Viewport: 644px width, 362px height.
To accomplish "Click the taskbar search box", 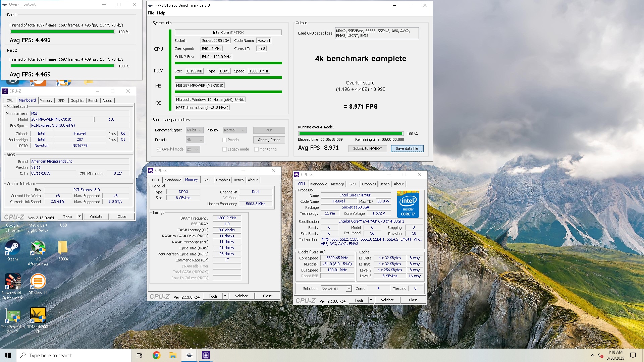I will coord(74,355).
